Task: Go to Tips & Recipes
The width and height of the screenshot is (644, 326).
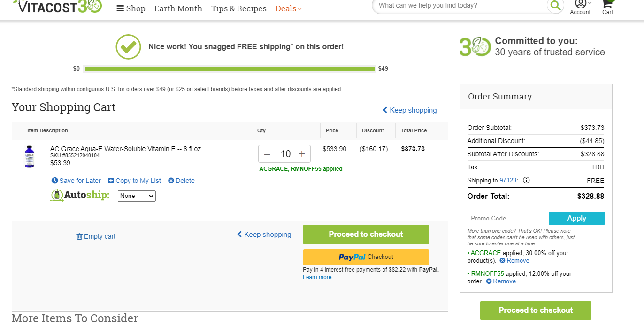Action: 239,8
